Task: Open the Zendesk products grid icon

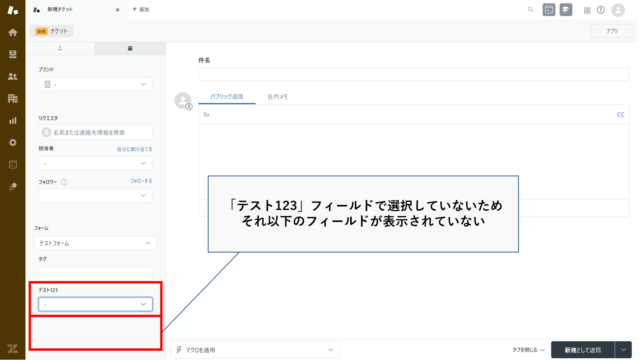Action: 587,10
